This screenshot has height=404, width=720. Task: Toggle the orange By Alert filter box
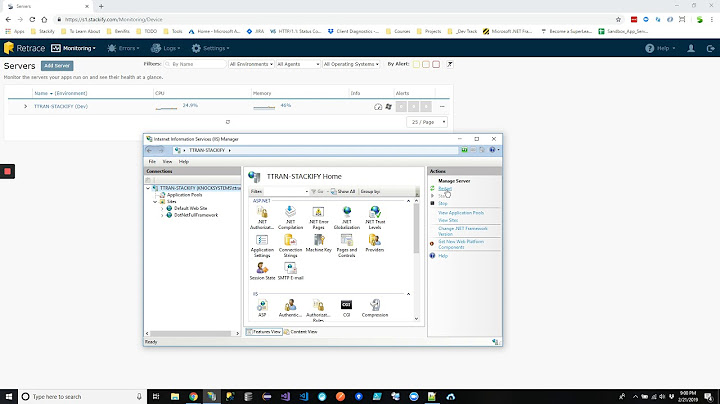click(x=426, y=64)
